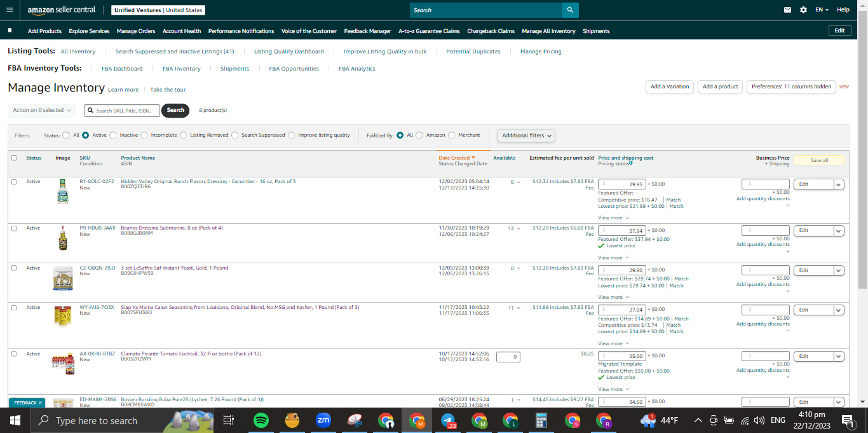This screenshot has width=868, height=433.
Task: Click the 'Take the tour' link
Action: (168, 90)
